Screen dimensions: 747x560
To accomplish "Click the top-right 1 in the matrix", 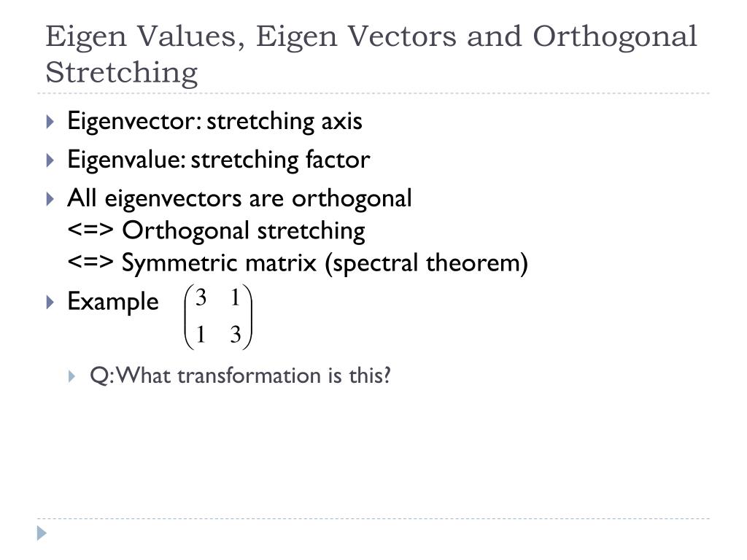I will 235,297.
